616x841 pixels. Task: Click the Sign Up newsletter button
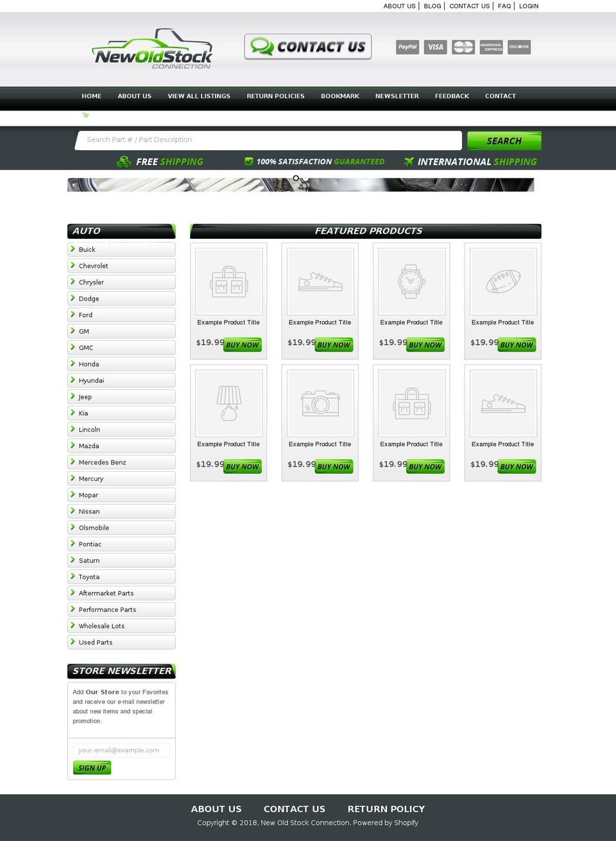click(92, 768)
